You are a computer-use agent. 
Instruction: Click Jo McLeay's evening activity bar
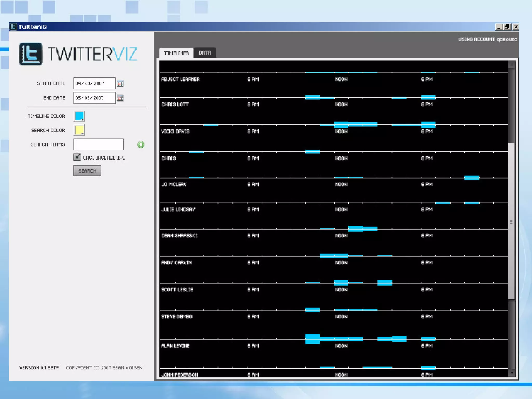coord(471,178)
